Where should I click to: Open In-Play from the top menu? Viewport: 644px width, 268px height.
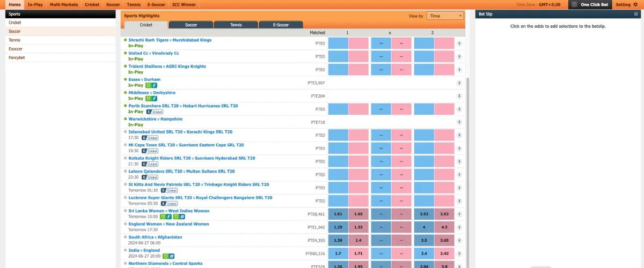tap(35, 4)
